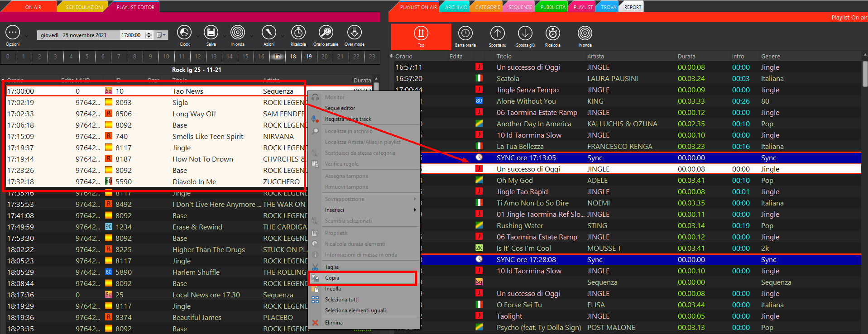Image resolution: width=868 pixels, height=334 pixels.
Task: Select hour 12 on the hour bar
Action: [x=198, y=57]
